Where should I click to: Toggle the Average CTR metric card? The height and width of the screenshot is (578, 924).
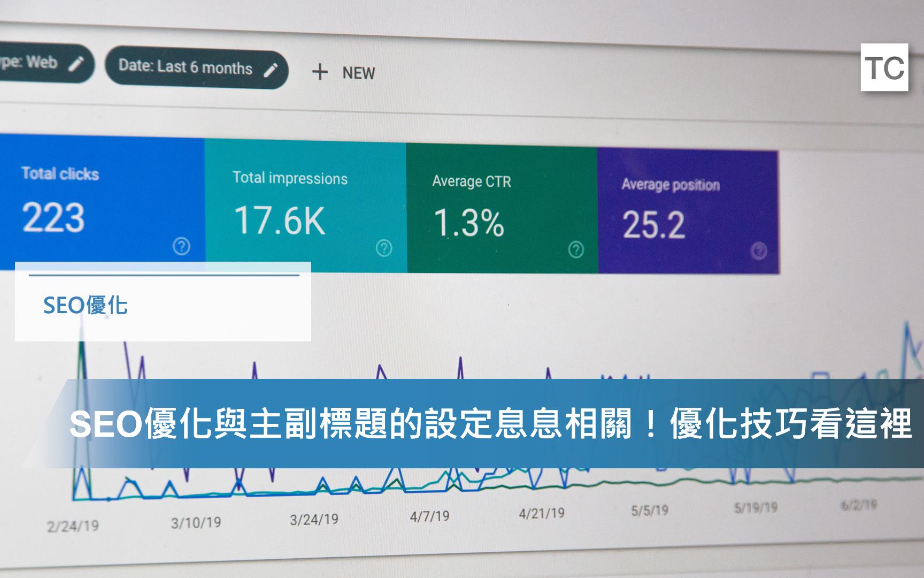pyautogui.click(x=502, y=208)
